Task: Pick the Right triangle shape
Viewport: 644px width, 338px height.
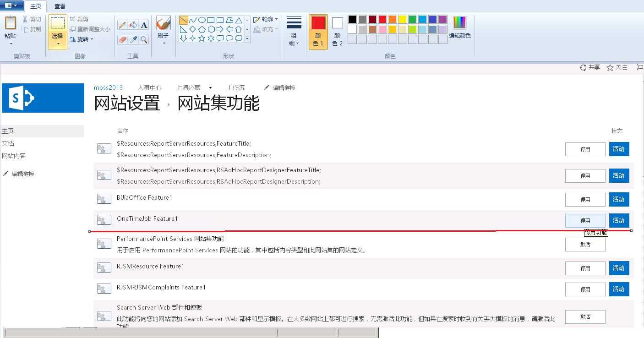Action: [x=183, y=29]
